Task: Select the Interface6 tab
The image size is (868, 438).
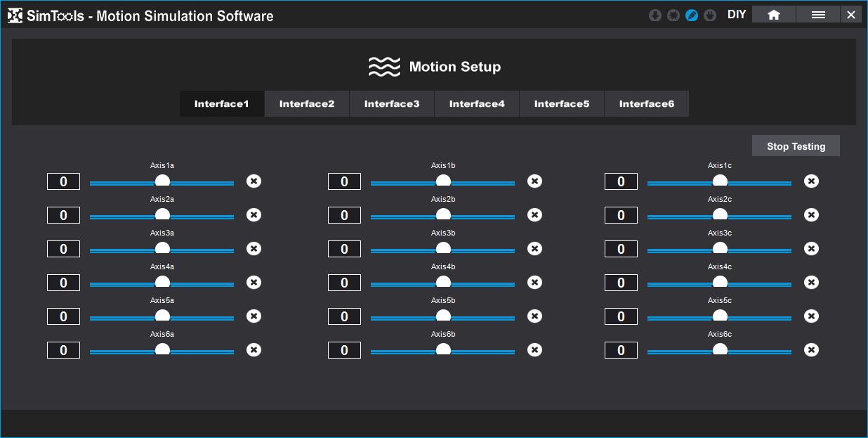Action: (647, 104)
